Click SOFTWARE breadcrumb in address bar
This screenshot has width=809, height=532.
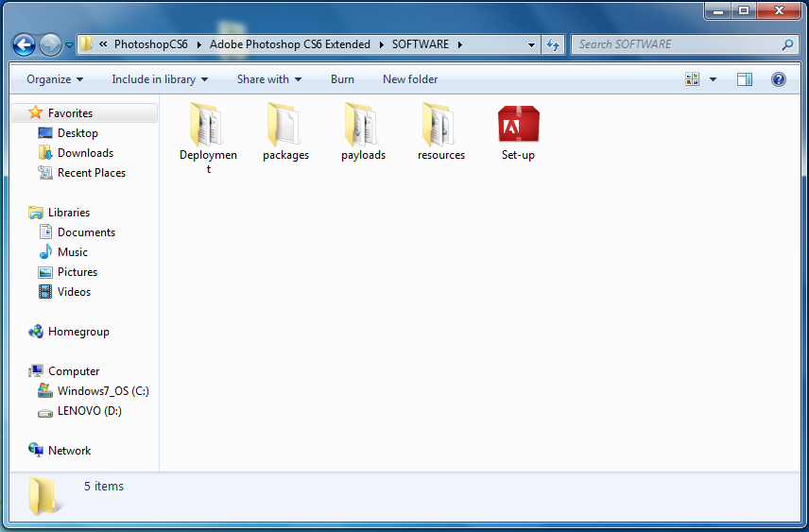click(421, 44)
